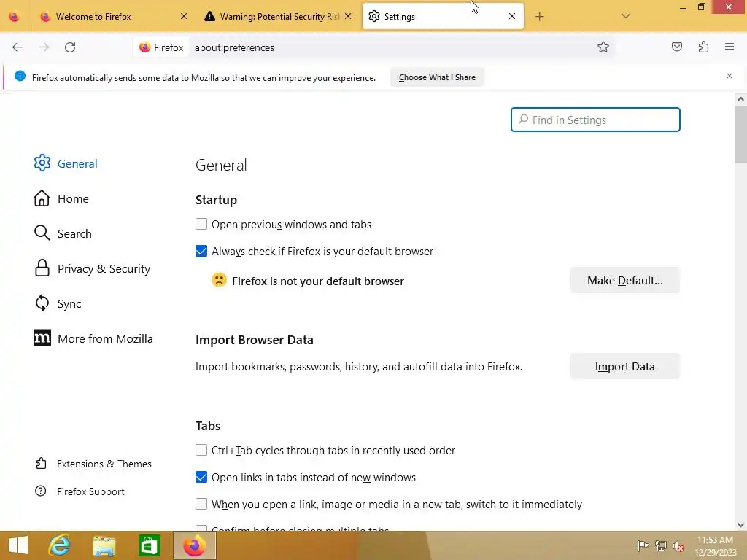Viewport: 747px width, 560px height.
Task: Open File Explorer from the taskbar
Action: tap(104, 545)
